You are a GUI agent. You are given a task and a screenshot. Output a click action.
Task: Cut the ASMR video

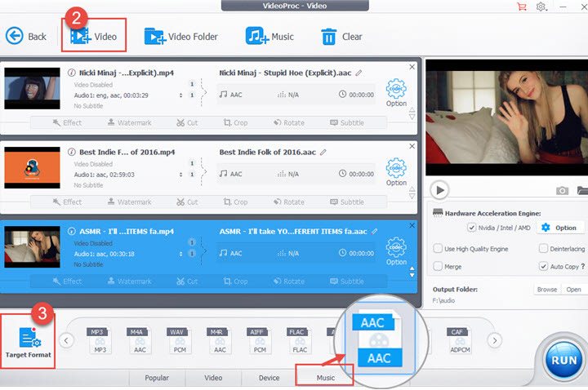click(x=187, y=281)
